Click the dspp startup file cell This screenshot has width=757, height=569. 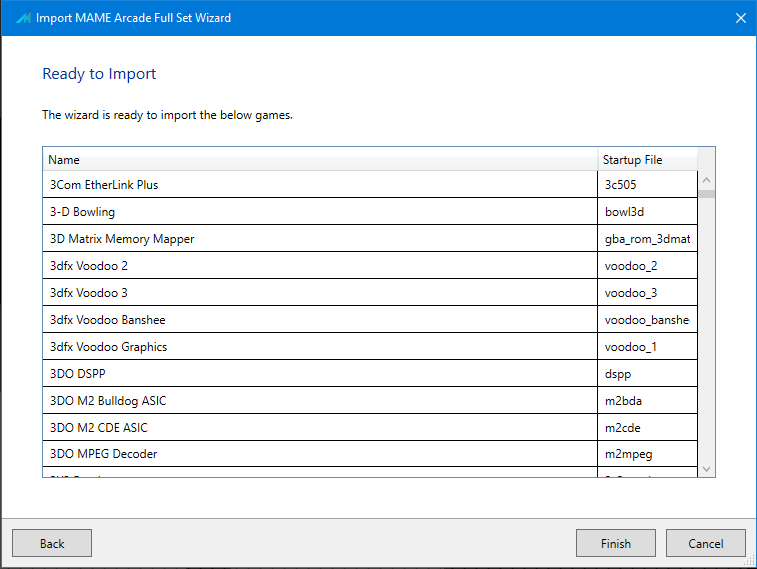pos(647,374)
